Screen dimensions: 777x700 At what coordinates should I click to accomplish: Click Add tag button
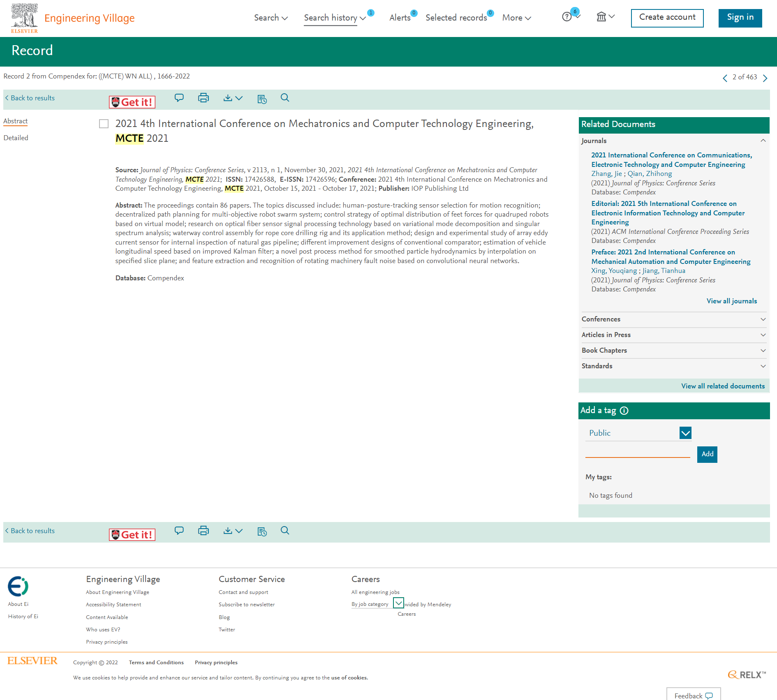(x=707, y=454)
